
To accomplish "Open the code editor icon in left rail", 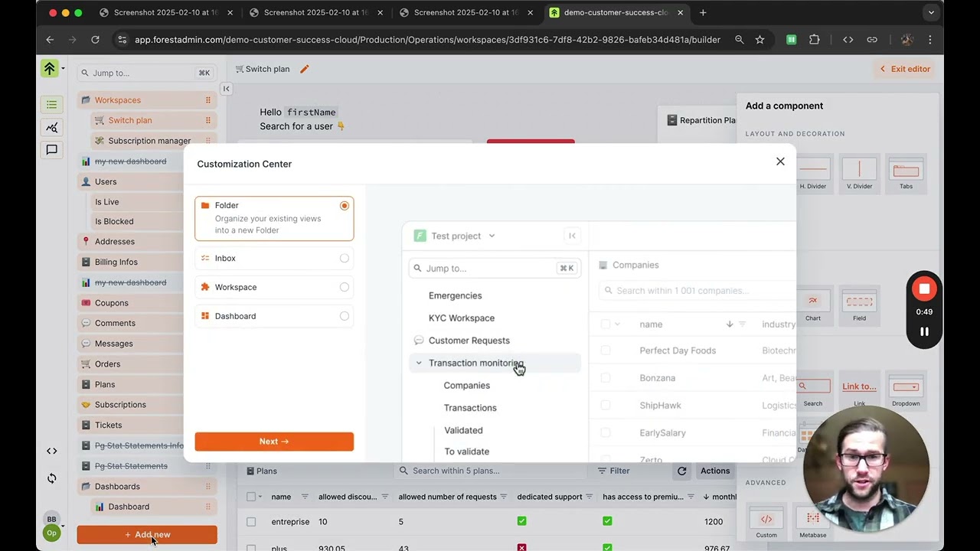I will 51,451.
